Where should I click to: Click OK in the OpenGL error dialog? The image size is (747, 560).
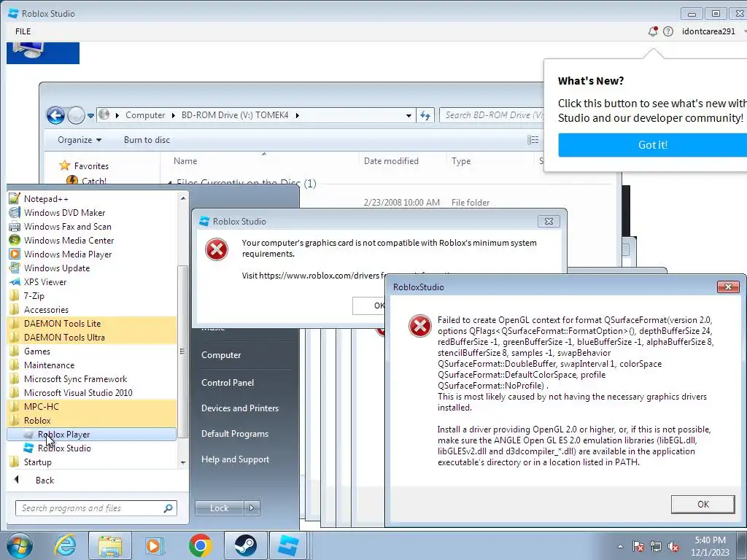(x=703, y=504)
